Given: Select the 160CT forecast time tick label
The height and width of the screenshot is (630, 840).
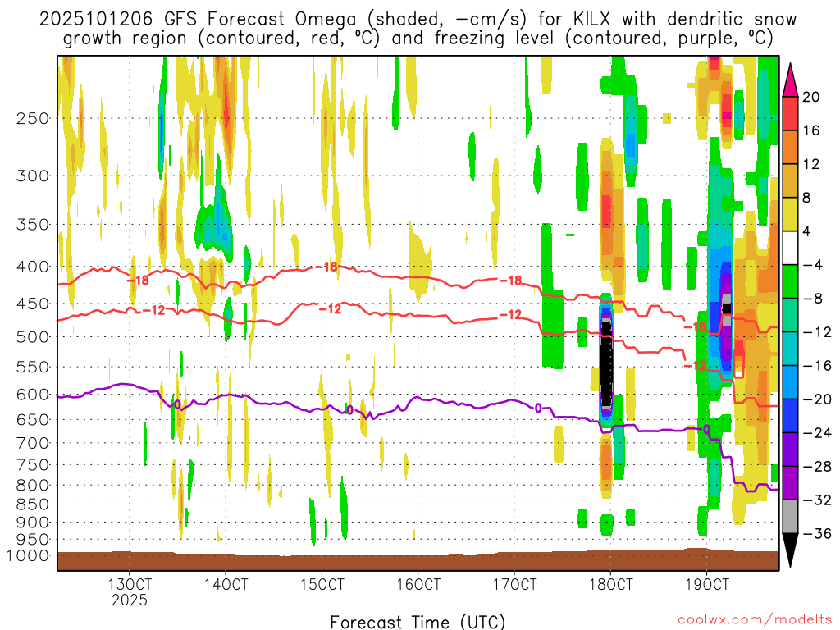Looking at the screenshot, I should tap(418, 585).
